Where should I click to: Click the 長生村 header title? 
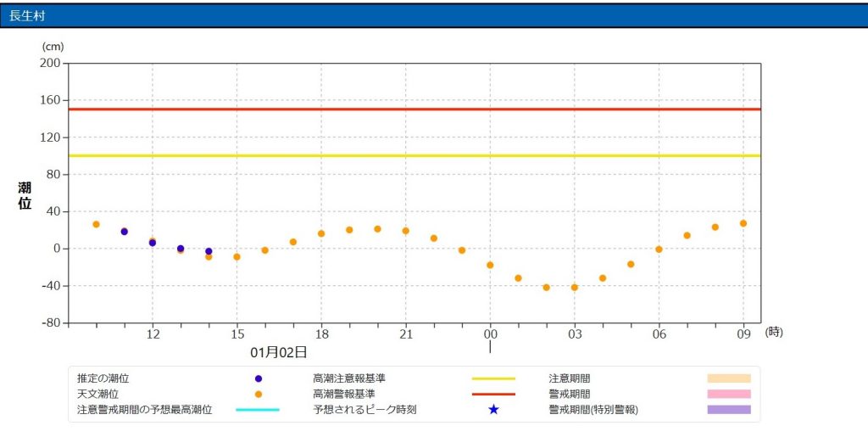pos(27,15)
